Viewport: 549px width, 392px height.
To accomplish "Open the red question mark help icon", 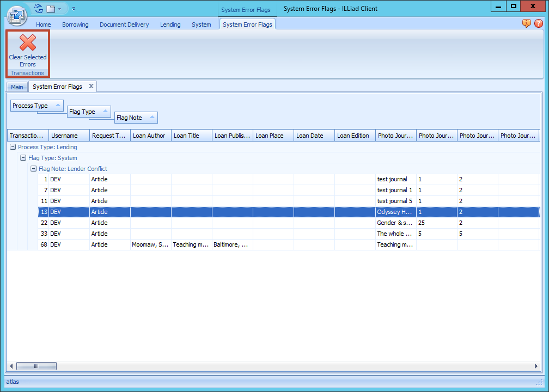I will pyautogui.click(x=538, y=23).
